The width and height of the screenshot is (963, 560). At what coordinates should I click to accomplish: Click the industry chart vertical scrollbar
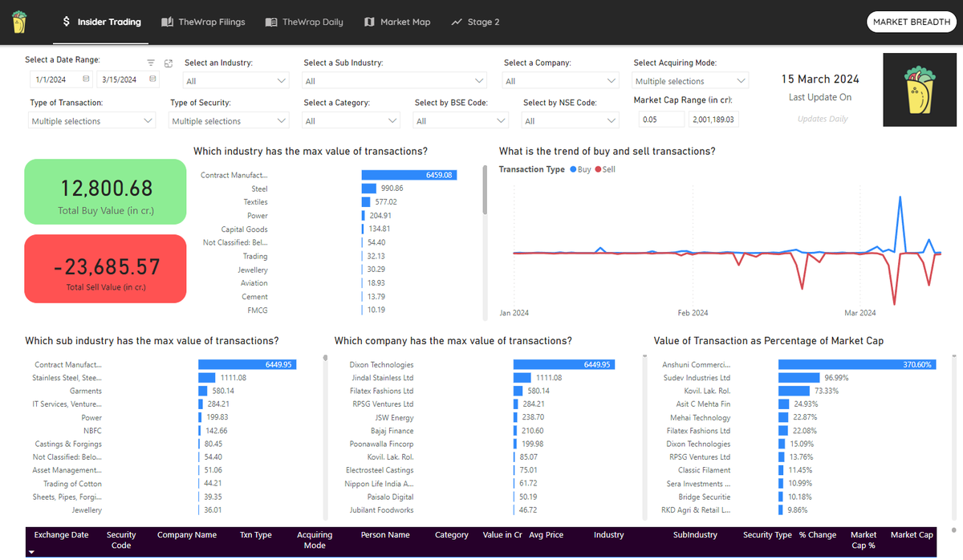coord(485,190)
